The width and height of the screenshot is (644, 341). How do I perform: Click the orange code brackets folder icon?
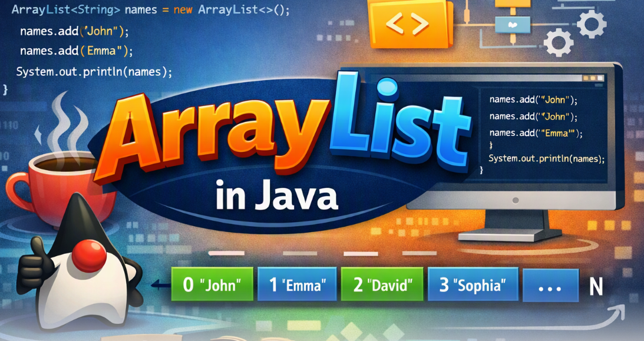411,24
